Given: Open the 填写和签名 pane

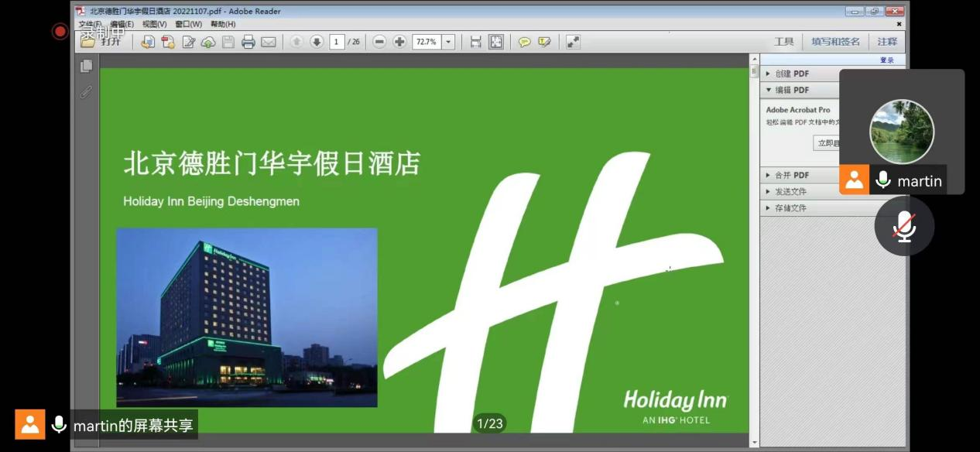Looking at the screenshot, I should [x=835, y=42].
